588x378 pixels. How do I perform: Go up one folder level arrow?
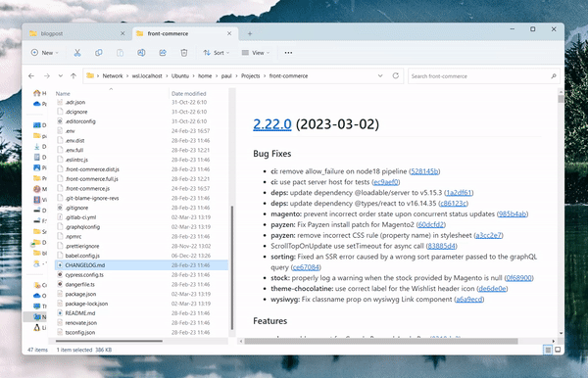[x=73, y=76]
